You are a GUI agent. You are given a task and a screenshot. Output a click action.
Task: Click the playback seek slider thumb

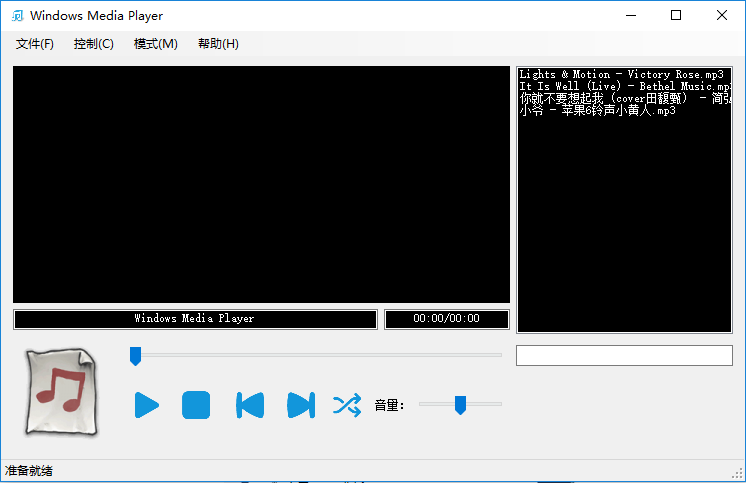point(136,356)
